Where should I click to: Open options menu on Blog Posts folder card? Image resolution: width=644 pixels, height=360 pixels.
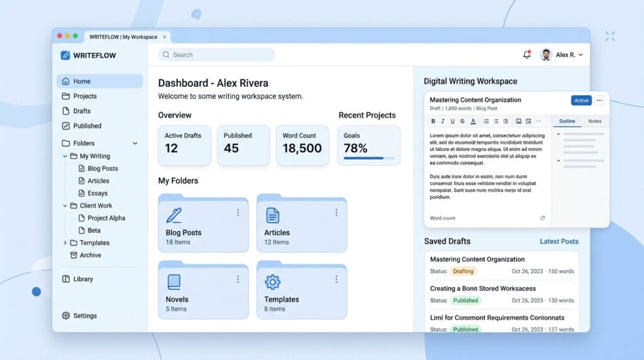point(238,213)
